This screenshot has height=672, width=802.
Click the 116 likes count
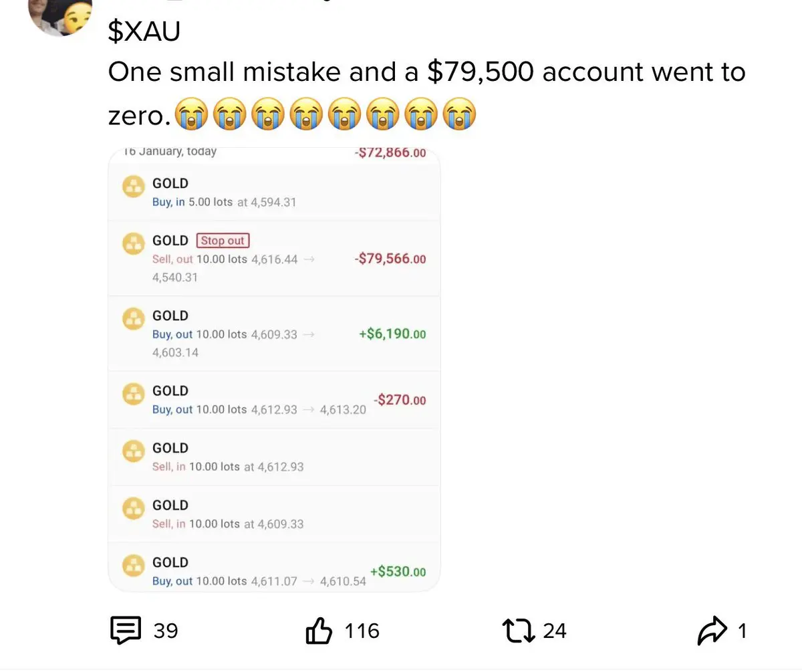click(362, 631)
